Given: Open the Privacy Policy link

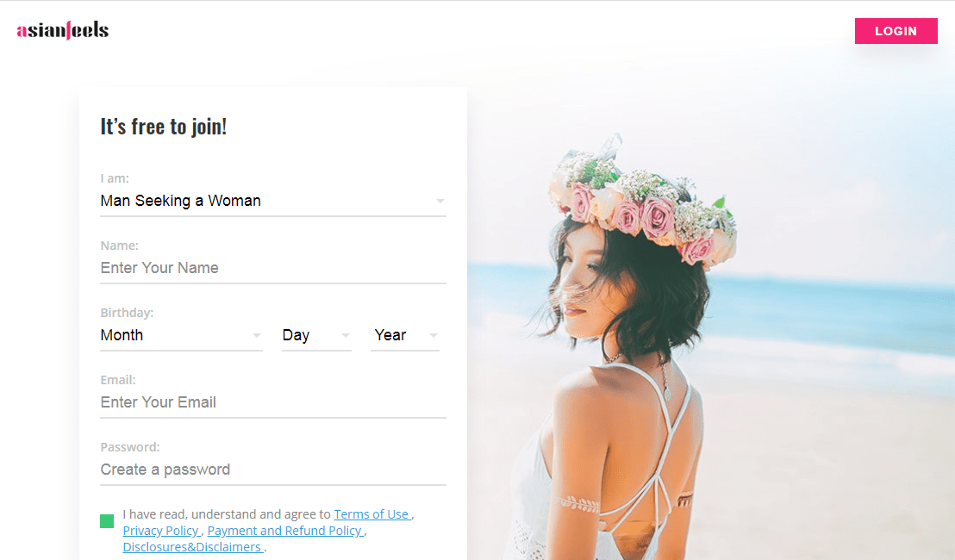Looking at the screenshot, I should coord(161,531).
